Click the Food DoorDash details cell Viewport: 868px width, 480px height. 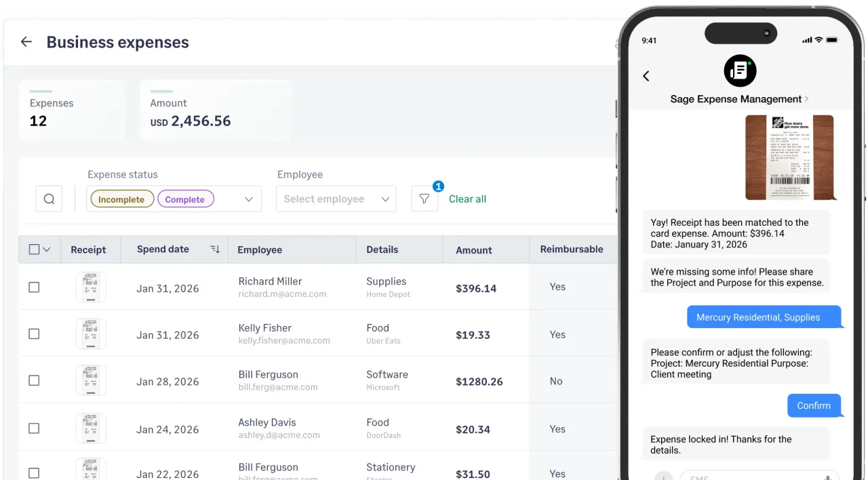pos(383,428)
